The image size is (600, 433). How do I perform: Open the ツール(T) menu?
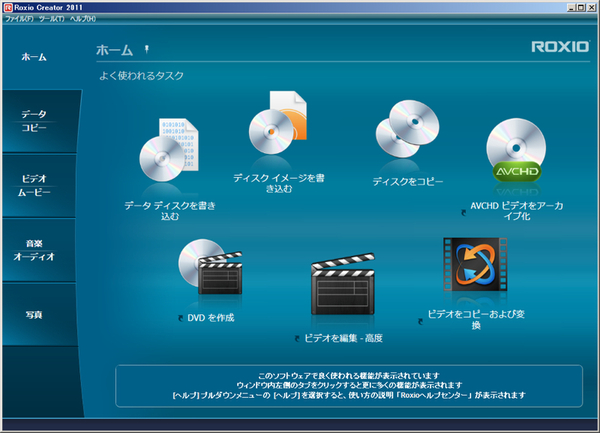[52, 19]
